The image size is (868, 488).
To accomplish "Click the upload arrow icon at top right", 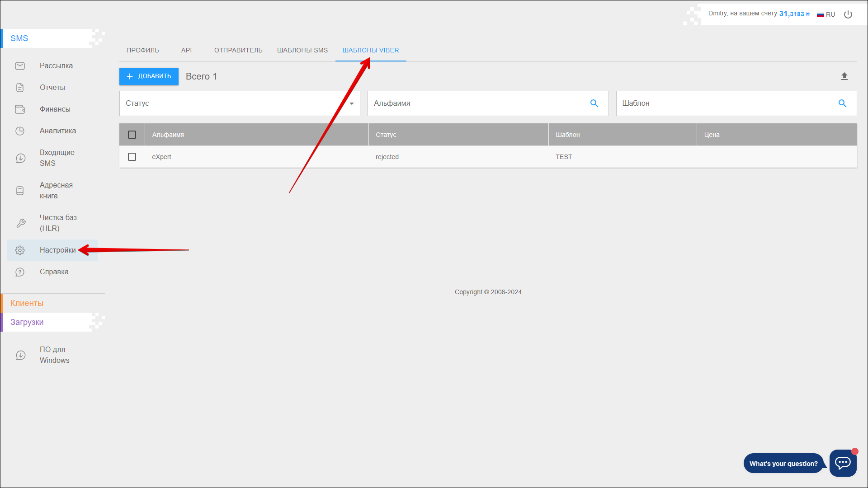I will [844, 76].
